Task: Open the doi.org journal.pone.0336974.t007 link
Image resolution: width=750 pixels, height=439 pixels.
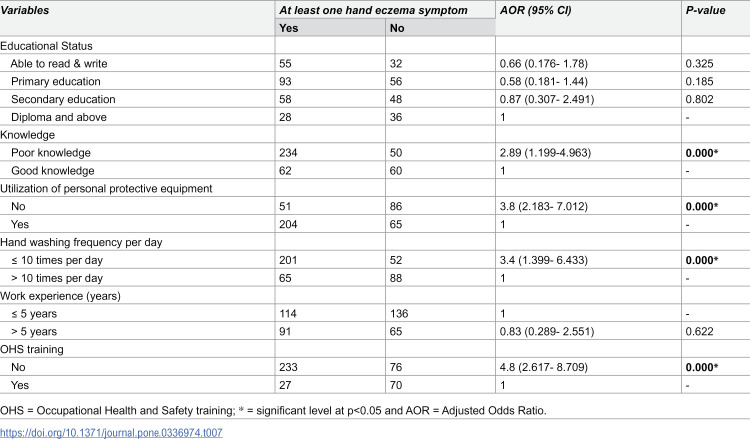Action: (111, 433)
